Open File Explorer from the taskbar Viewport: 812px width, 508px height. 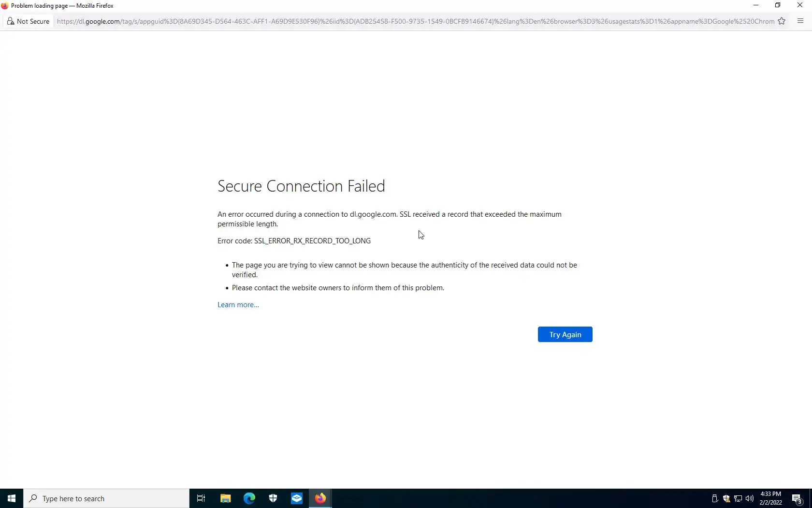[x=225, y=498]
